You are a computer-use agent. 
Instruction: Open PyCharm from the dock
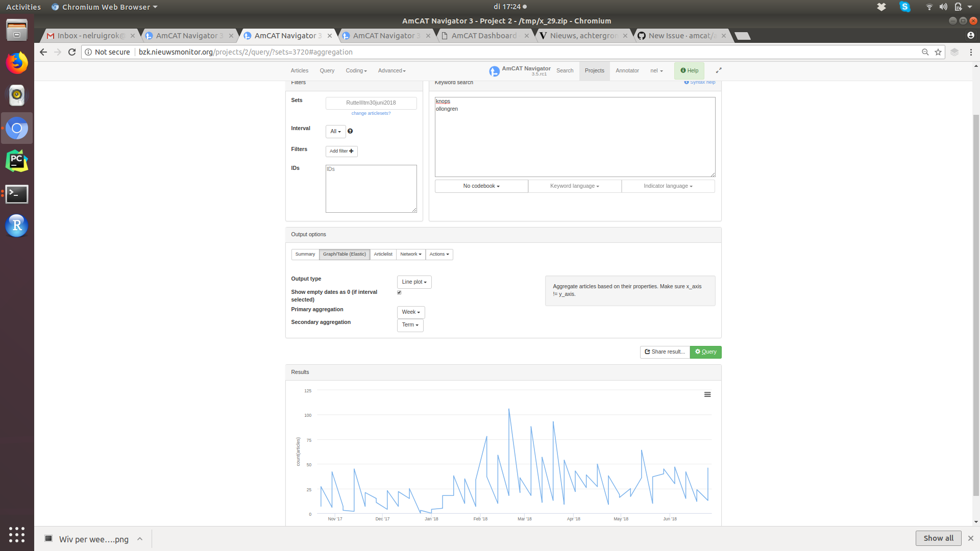[17, 161]
